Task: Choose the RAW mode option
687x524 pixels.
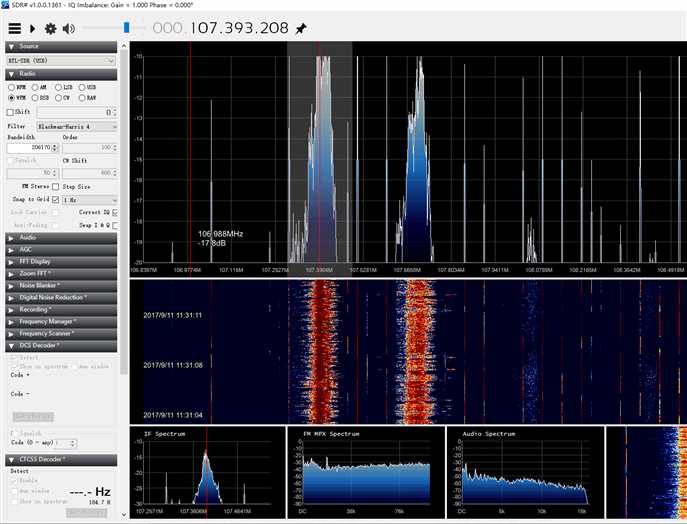Action: [84, 99]
